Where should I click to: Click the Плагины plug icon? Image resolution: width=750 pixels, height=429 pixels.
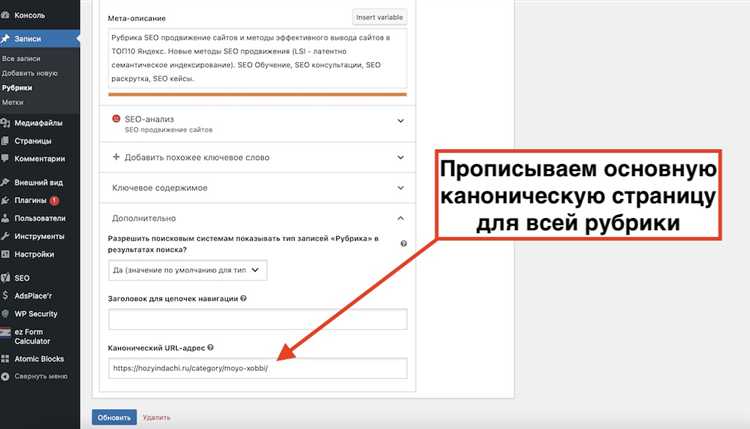[5, 201]
